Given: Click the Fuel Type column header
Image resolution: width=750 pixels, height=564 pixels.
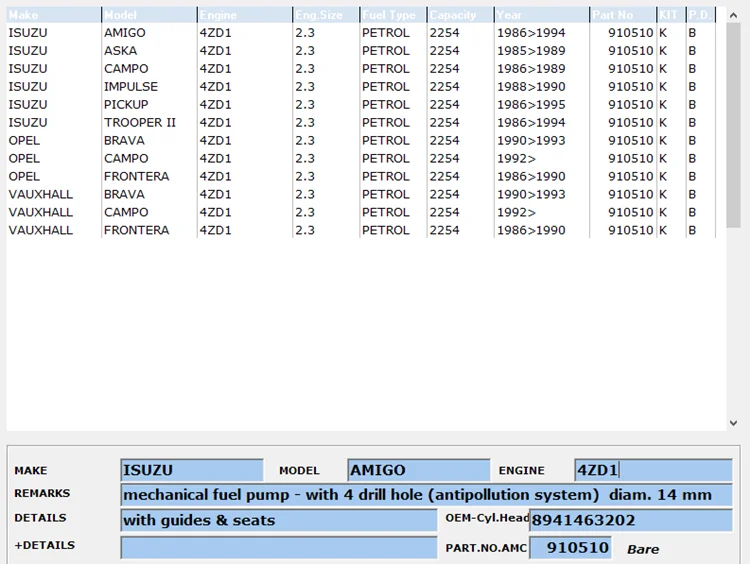Looking at the screenshot, I should [392, 15].
